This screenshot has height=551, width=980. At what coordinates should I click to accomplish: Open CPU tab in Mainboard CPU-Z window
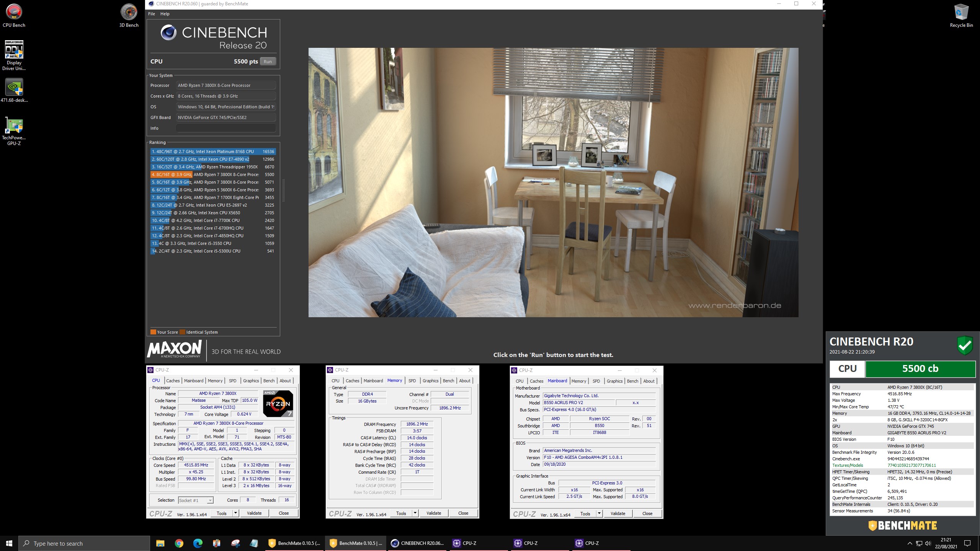(519, 381)
